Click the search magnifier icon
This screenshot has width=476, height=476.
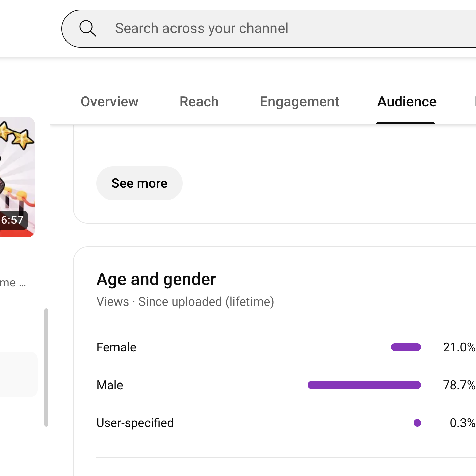(88, 28)
